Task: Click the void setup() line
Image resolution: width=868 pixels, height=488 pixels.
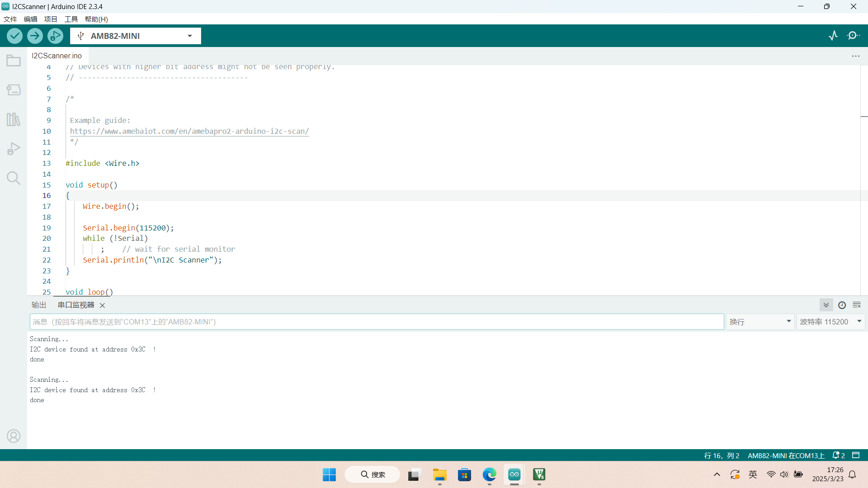Action: click(x=91, y=185)
